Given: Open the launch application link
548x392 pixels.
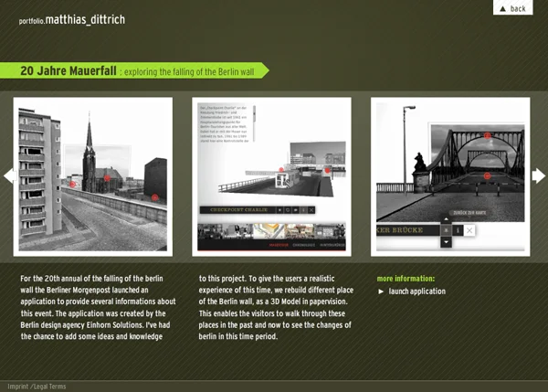Looking at the screenshot, I should coord(416,291).
